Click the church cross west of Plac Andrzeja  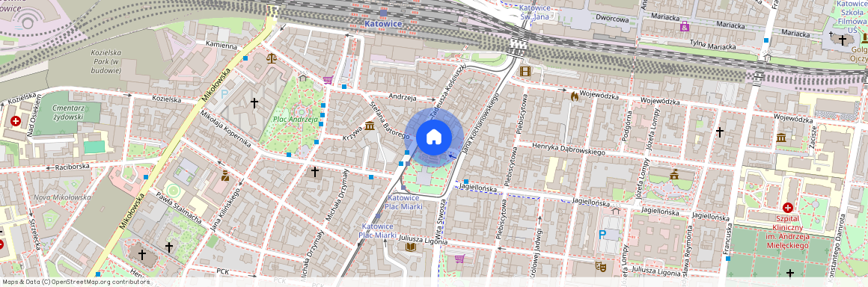point(254,103)
